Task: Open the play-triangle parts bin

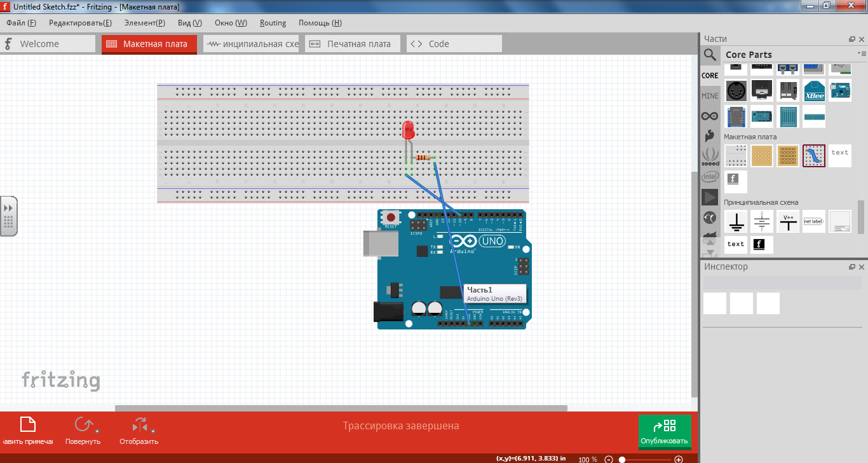Action: tap(710, 197)
